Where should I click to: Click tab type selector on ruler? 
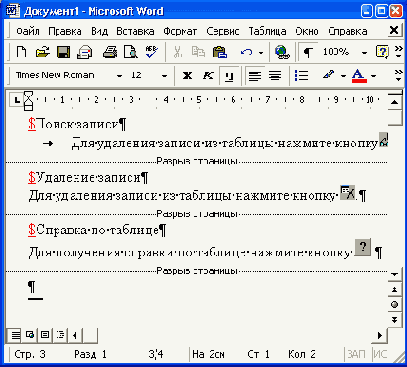click(x=17, y=99)
